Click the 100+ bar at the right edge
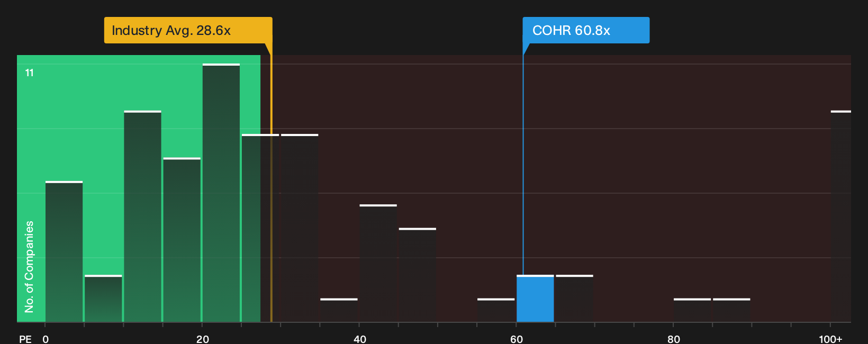The height and width of the screenshot is (344, 868). 841,216
